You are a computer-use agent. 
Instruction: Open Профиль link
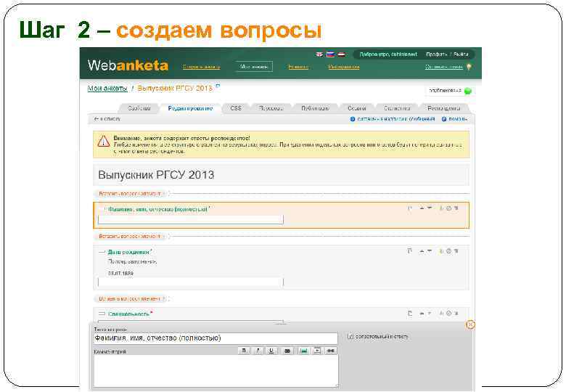click(436, 54)
